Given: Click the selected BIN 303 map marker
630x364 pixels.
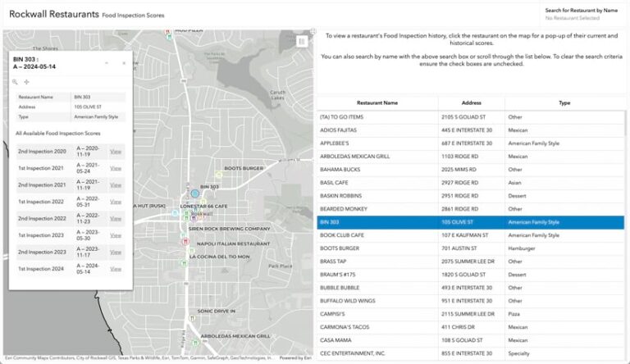Looking at the screenshot, I should (195, 193).
